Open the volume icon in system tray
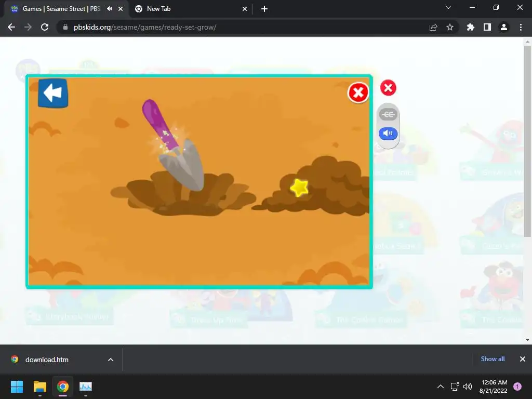The width and height of the screenshot is (532, 399). 468,387
